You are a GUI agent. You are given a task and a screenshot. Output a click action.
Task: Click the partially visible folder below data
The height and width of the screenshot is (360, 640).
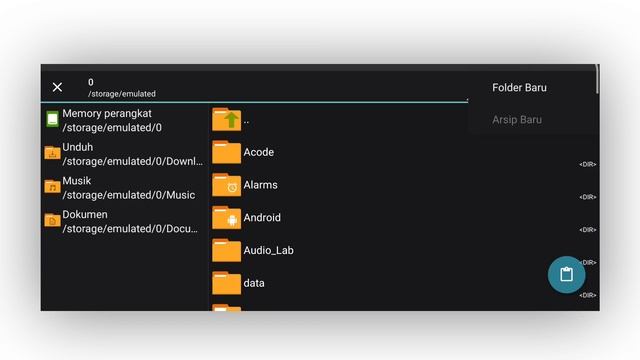click(227, 307)
